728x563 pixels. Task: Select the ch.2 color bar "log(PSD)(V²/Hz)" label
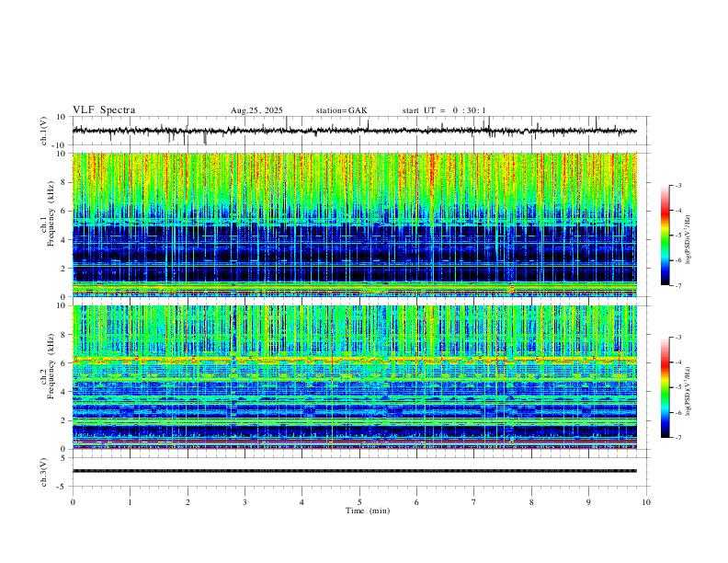point(688,391)
